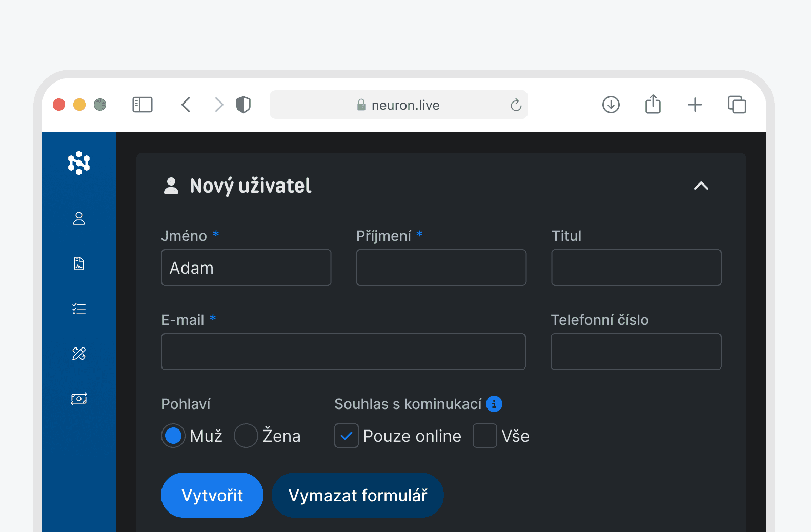Open the checklist tasks icon in sidebar

79,309
